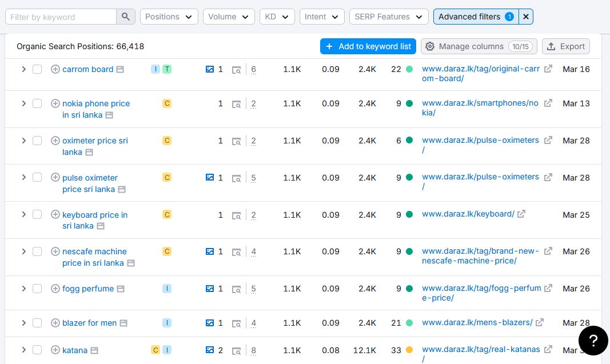Open SERP snapshot icon for fogg perfume

(236, 289)
